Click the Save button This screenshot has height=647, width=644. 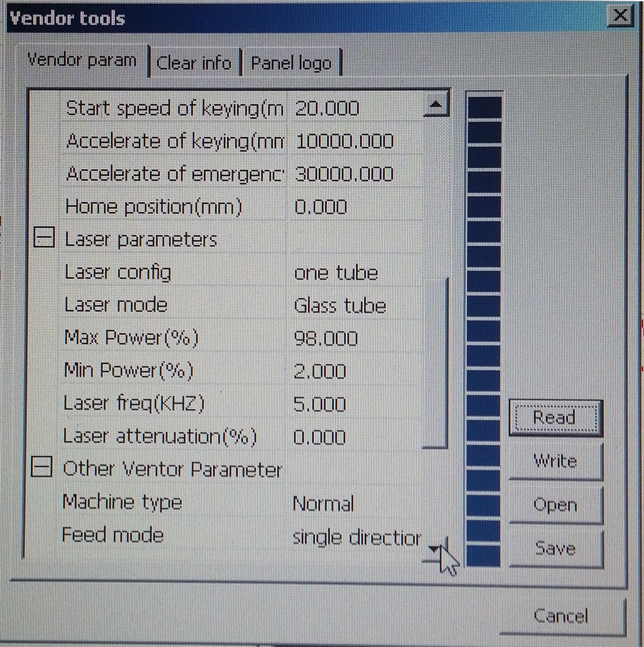555,548
